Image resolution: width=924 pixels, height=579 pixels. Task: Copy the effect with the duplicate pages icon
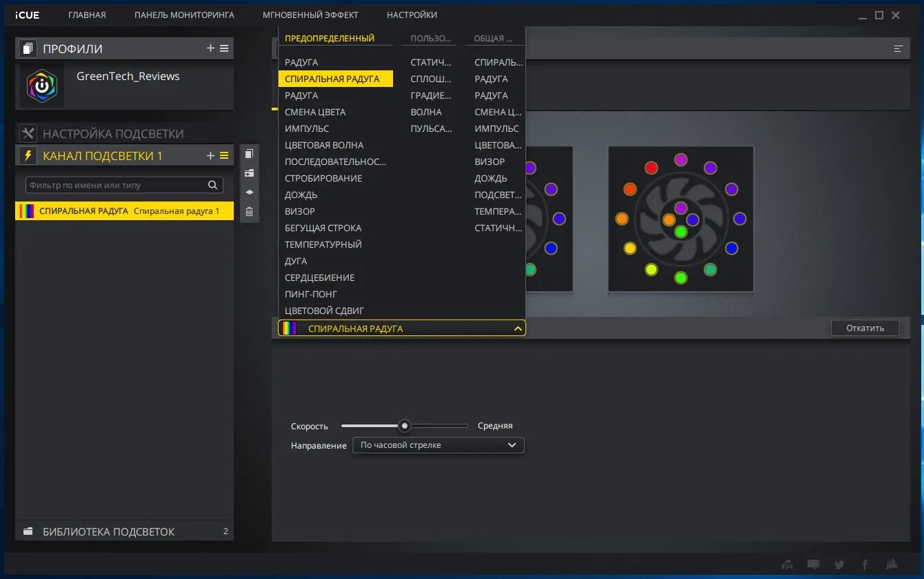pos(250,154)
